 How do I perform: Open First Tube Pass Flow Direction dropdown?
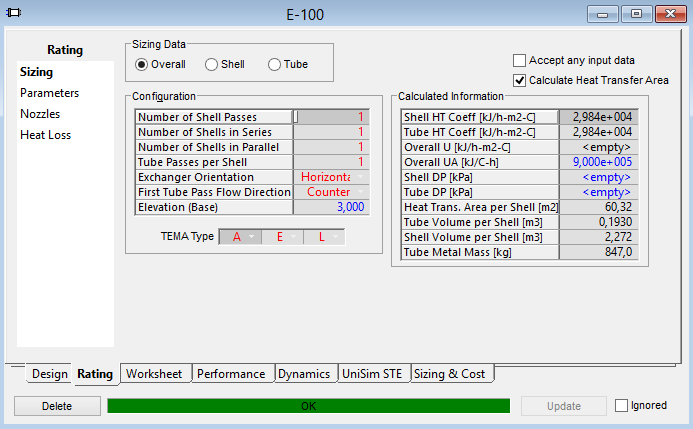(x=360, y=192)
